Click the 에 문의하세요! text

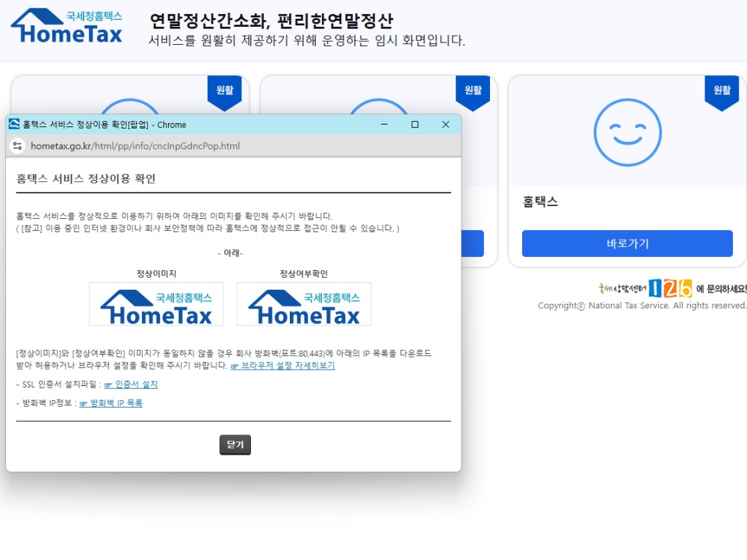click(722, 289)
